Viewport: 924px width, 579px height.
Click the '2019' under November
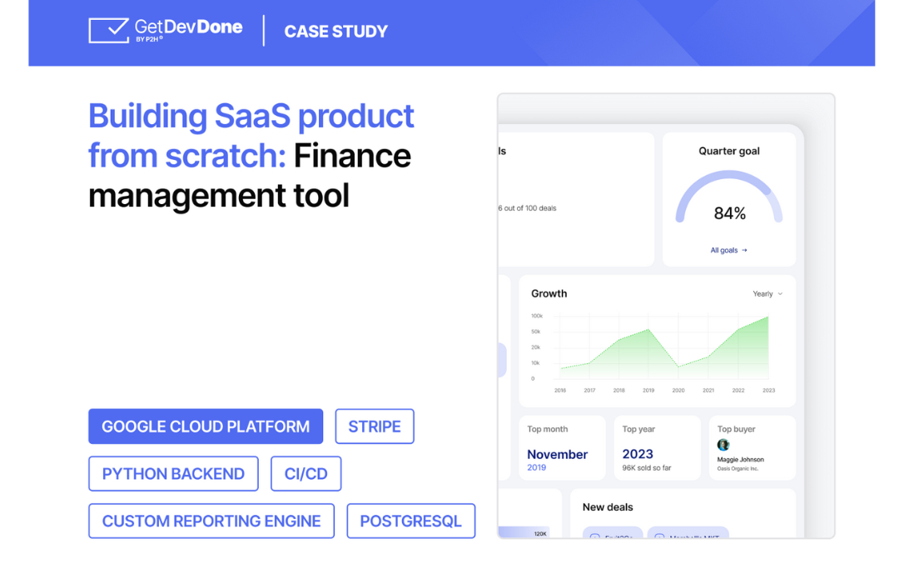(536, 467)
